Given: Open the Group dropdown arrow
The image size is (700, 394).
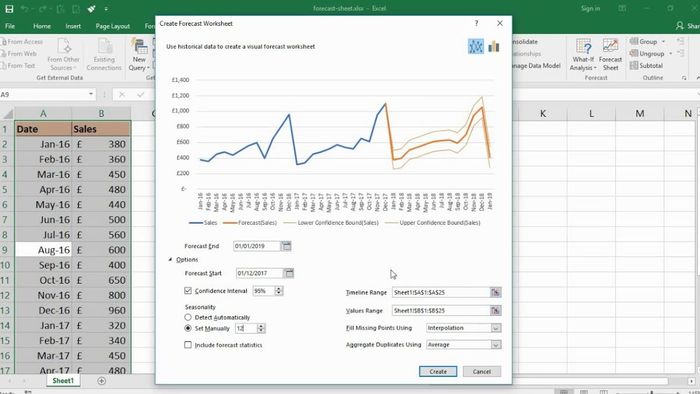Looking at the screenshot, I should 663,41.
